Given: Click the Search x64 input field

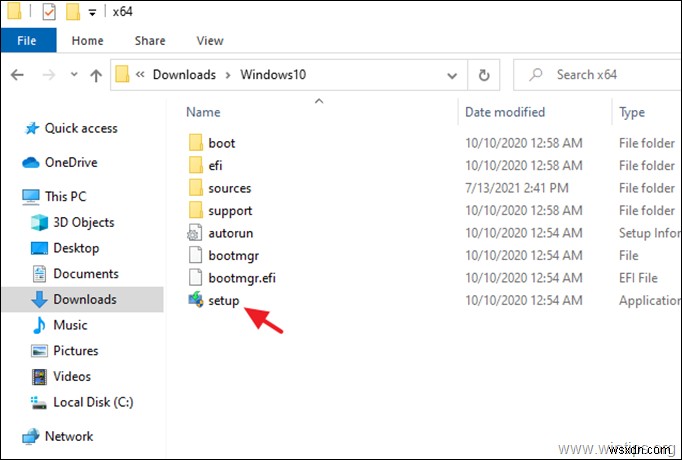Looking at the screenshot, I should click(x=597, y=75).
